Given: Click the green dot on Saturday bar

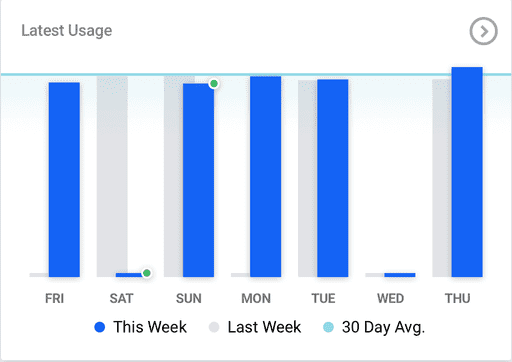Looking at the screenshot, I should coord(147,273).
